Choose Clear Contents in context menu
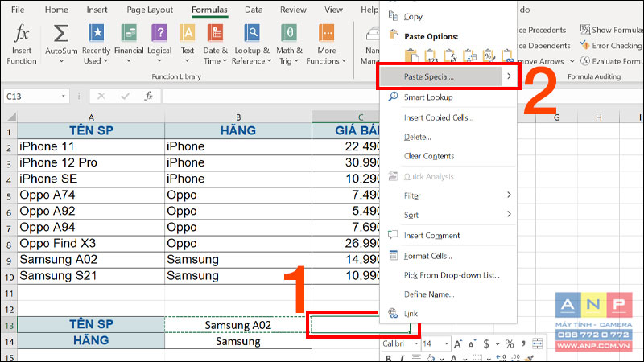This screenshot has height=362, width=644. (x=448, y=156)
